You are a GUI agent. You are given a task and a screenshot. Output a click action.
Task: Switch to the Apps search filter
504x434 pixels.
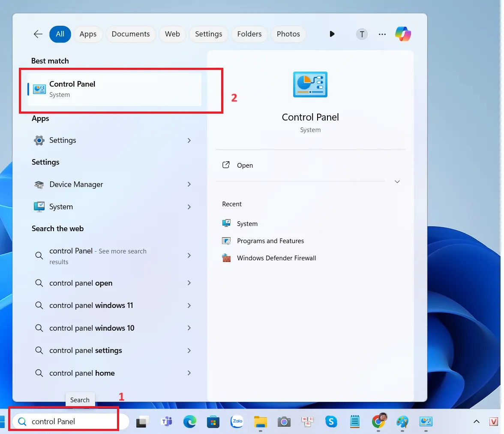pyautogui.click(x=88, y=34)
